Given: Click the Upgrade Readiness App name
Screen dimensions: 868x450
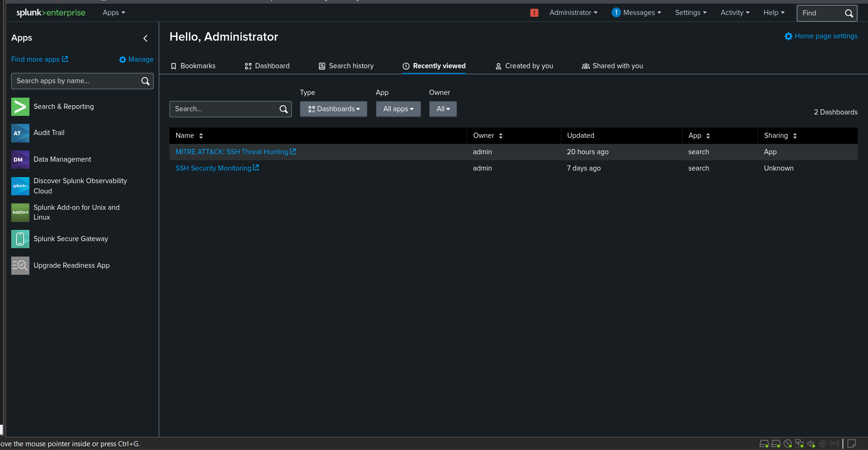Looking at the screenshot, I should [x=71, y=265].
